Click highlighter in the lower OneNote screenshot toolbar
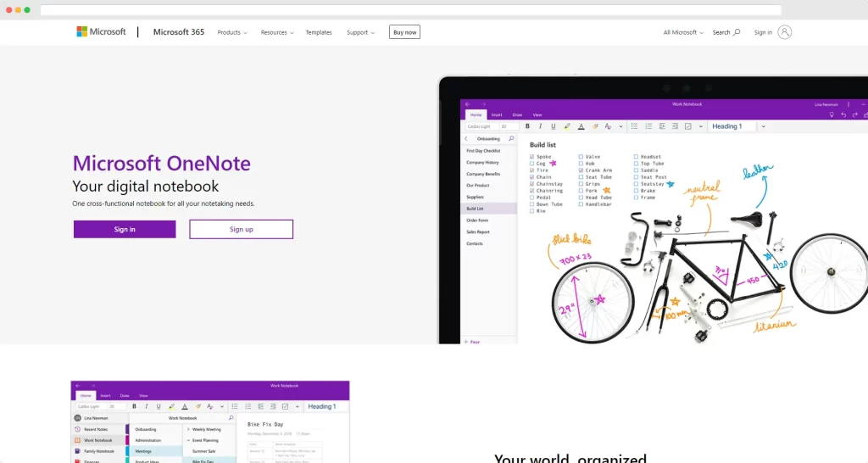Screen dimensions: 868x463 click(171, 406)
